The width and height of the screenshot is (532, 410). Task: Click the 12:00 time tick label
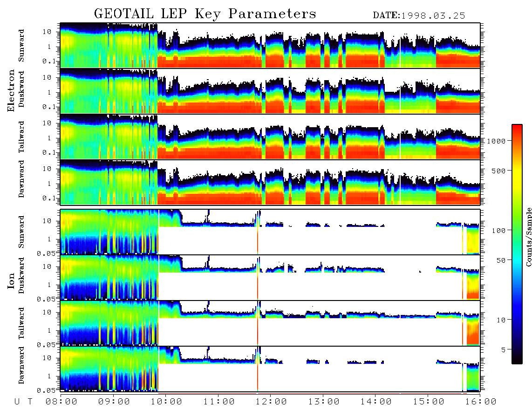click(x=271, y=402)
